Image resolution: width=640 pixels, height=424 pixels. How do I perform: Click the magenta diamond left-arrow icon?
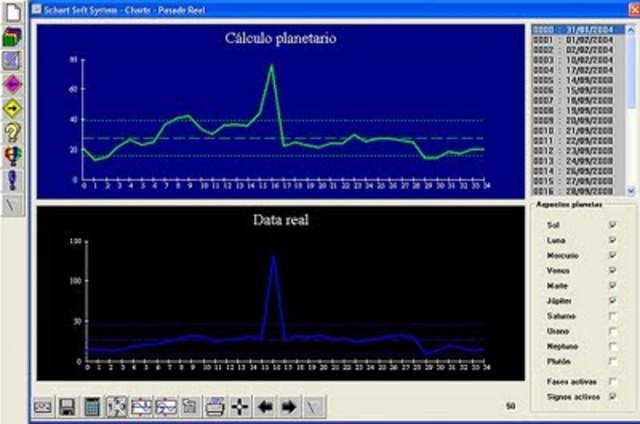point(13,84)
